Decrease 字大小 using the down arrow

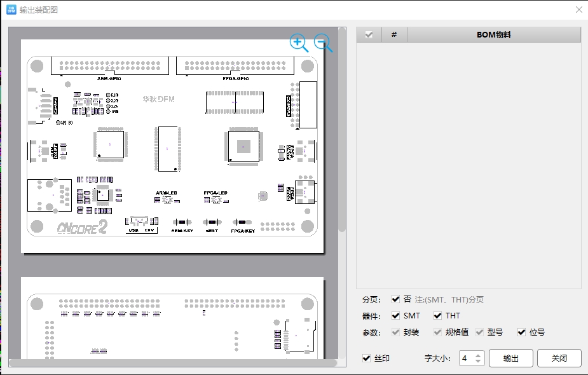(x=479, y=362)
